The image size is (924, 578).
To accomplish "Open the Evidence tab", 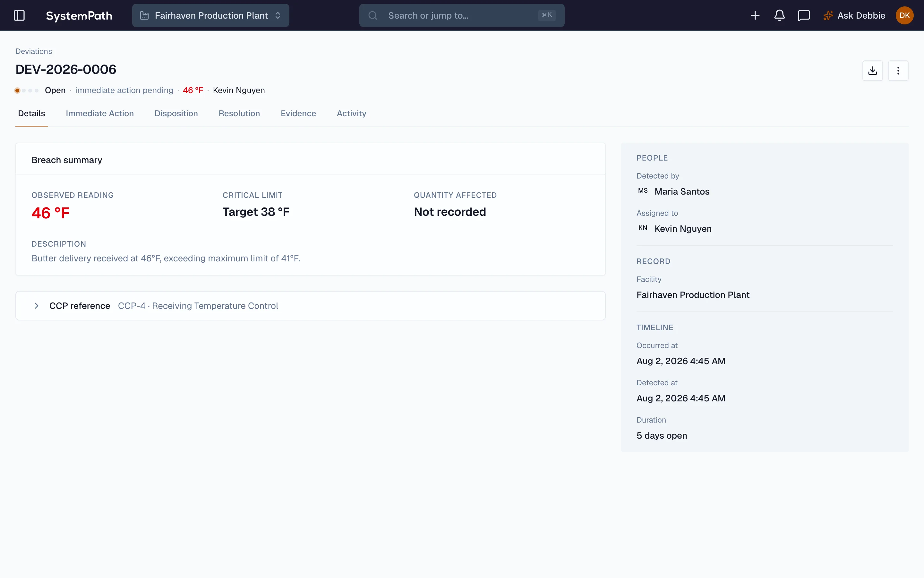I will pyautogui.click(x=298, y=114).
